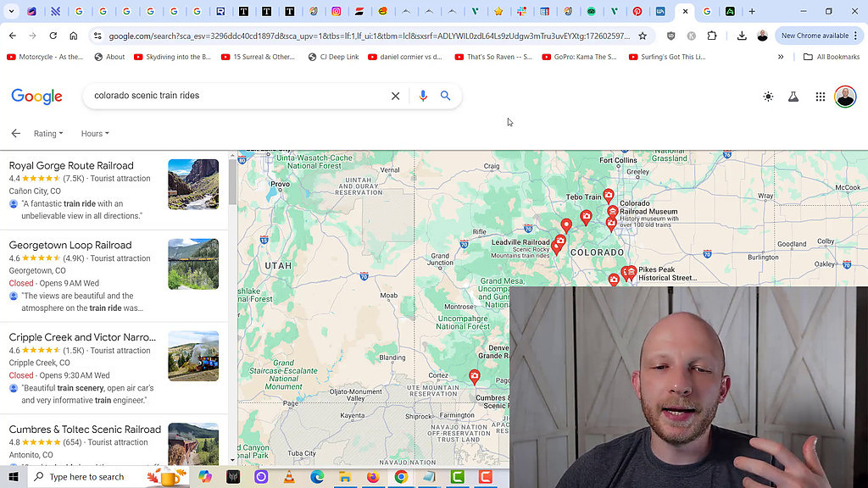
Task: Reload the current page
Action: tap(53, 36)
